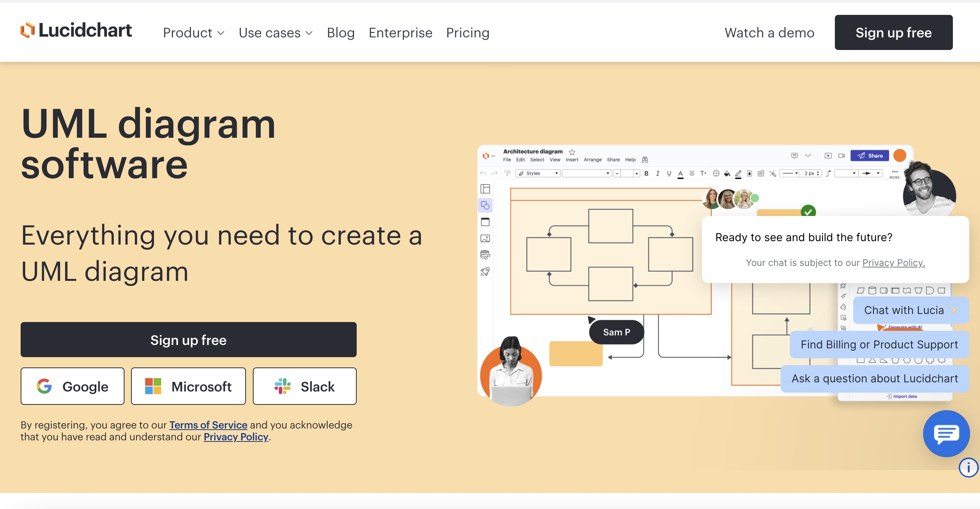
Task: Click the circular info icon
Action: (x=968, y=467)
